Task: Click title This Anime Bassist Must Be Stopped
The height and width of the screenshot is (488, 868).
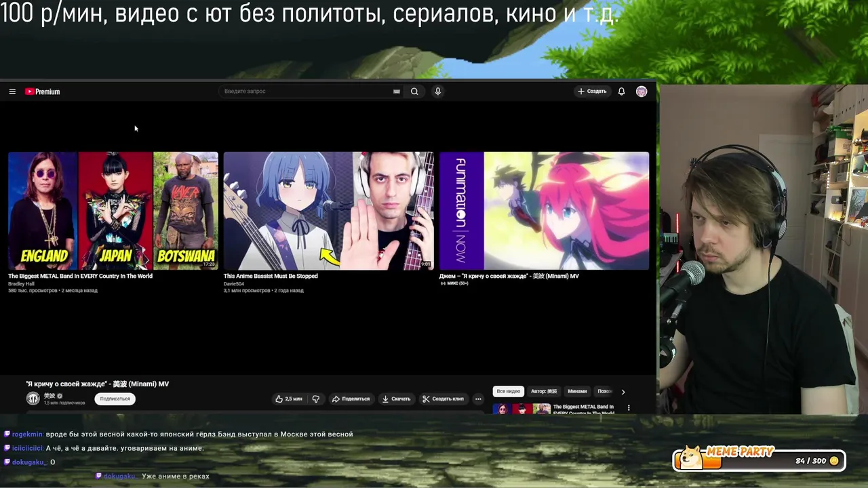Action: click(x=271, y=276)
